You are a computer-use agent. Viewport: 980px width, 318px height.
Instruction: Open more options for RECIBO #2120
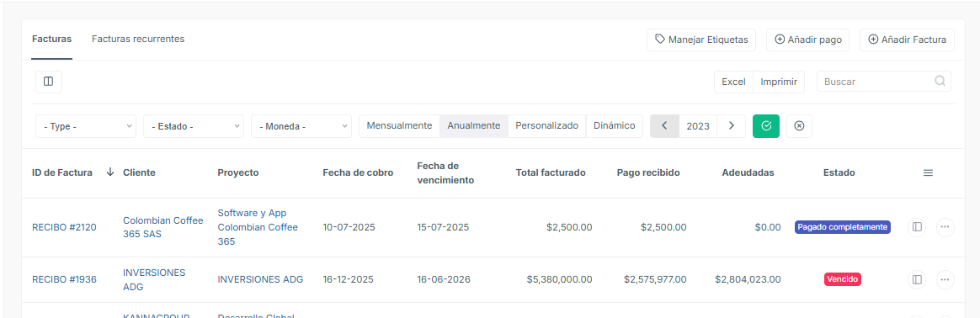(x=945, y=227)
